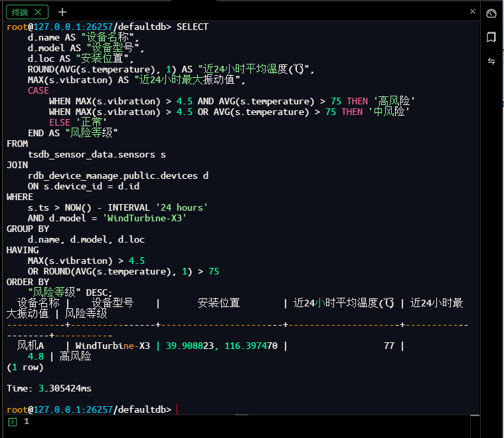Click the CASE keyword in the query

coord(39,91)
